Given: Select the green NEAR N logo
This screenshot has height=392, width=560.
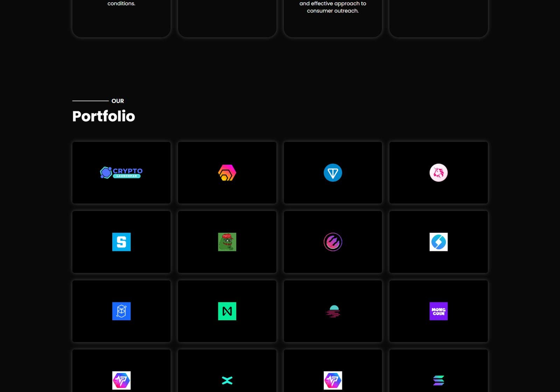Looking at the screenshot, I should 227,311.
